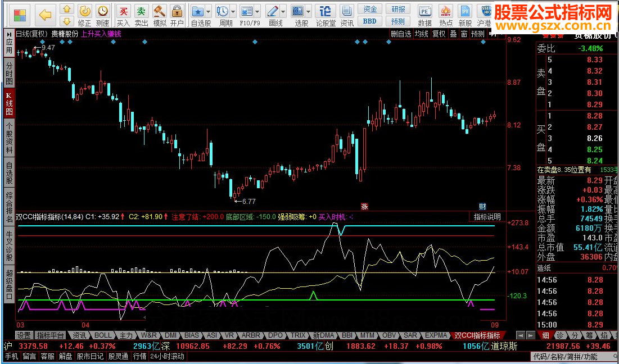Click the yellow back arrow icon
This screenshot has width=619, height=364.
pyautogui.click(x=46, y=14)
